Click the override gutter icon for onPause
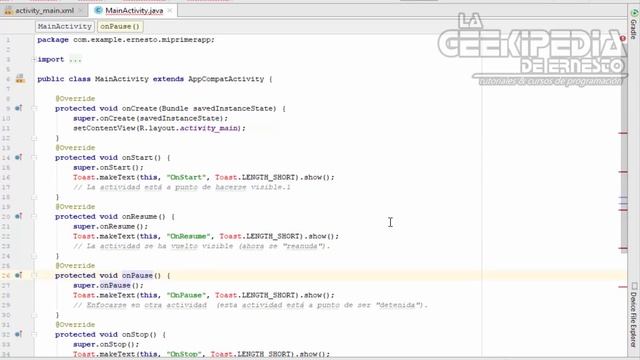The height and width of the screenshot is (360, 640). click(18, 275)
